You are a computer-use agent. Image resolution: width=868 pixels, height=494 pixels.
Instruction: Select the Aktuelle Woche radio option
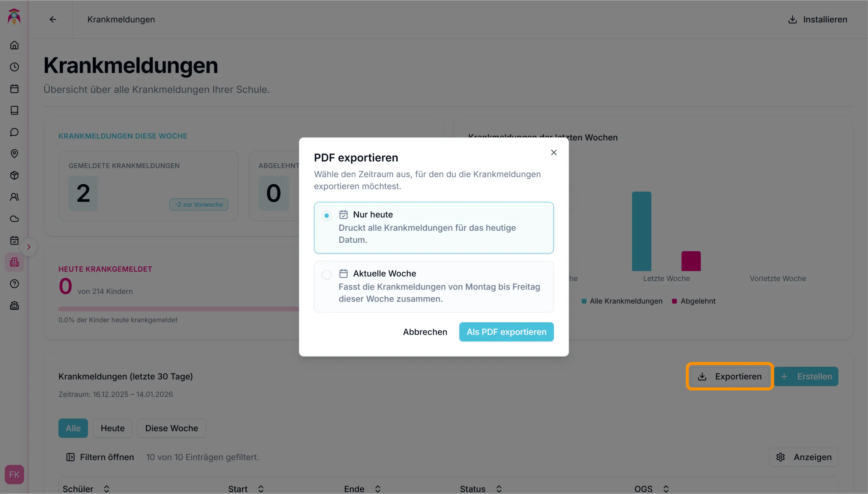pyautogui.click(x=327, y=274)
